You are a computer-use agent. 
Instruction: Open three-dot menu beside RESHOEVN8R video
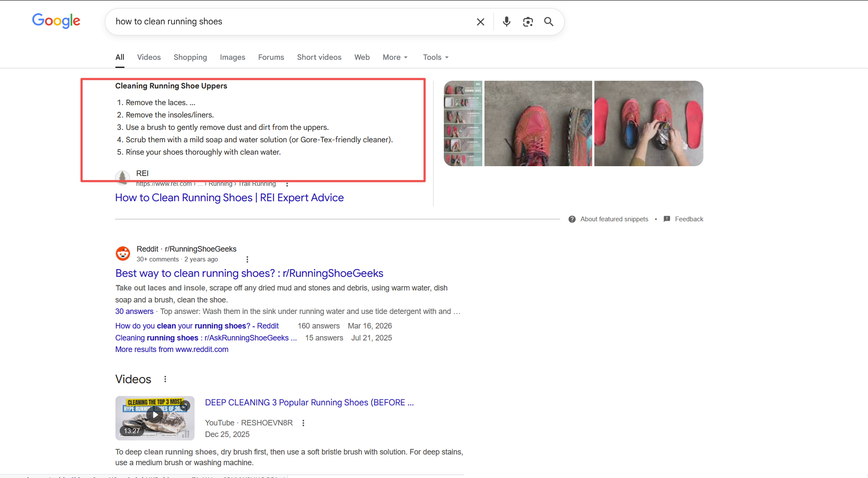303,423
